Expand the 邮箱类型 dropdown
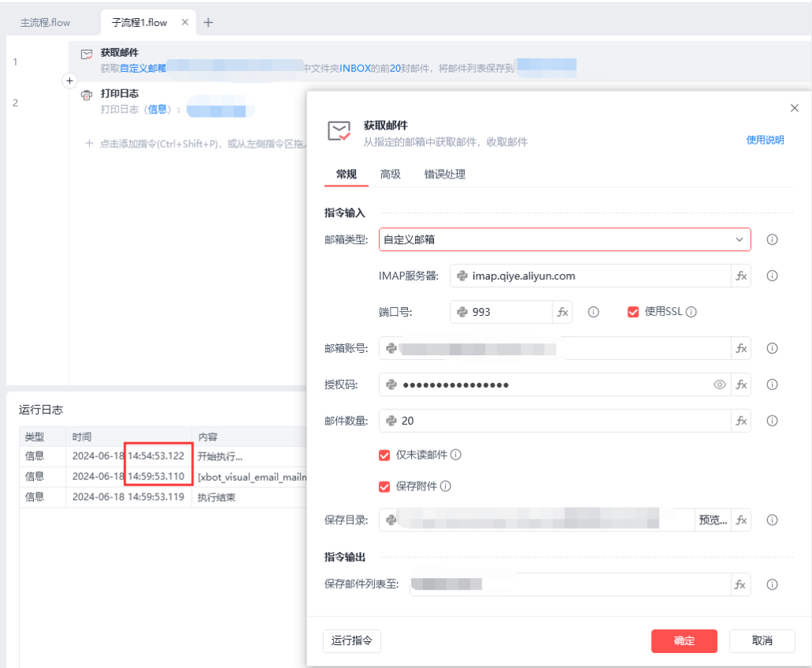The height and width of the screenshot is (668, 812). click(x=564, y=239)
